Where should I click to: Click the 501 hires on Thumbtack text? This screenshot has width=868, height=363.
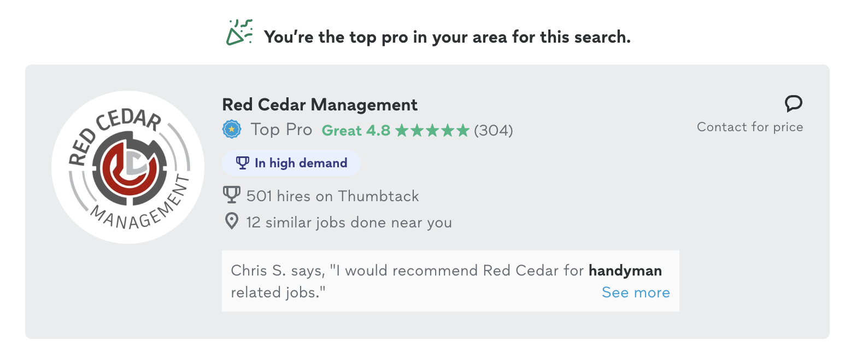332,196
